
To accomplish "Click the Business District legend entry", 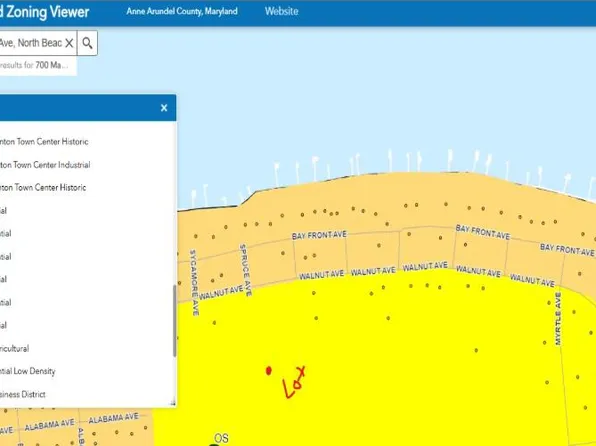I will pyautogui.click(x=23, y=394).
